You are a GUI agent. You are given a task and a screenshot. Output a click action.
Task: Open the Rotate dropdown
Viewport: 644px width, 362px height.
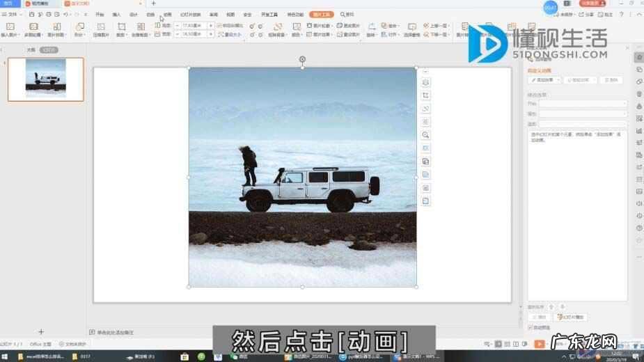coord(371,30)
